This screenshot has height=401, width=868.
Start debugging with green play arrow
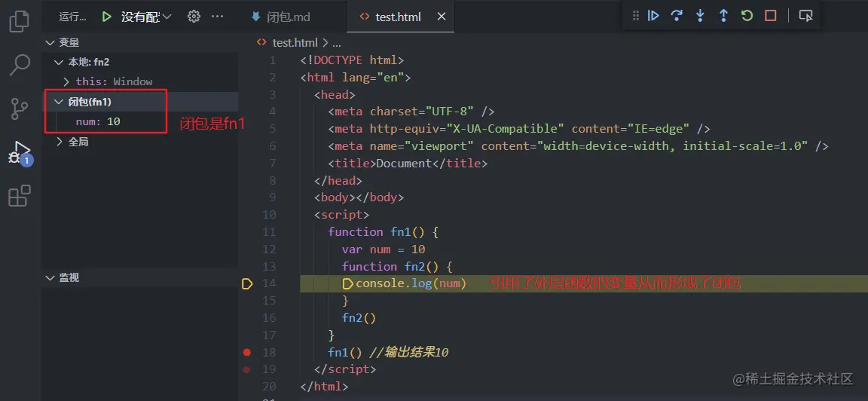click(x=107, y=17)
